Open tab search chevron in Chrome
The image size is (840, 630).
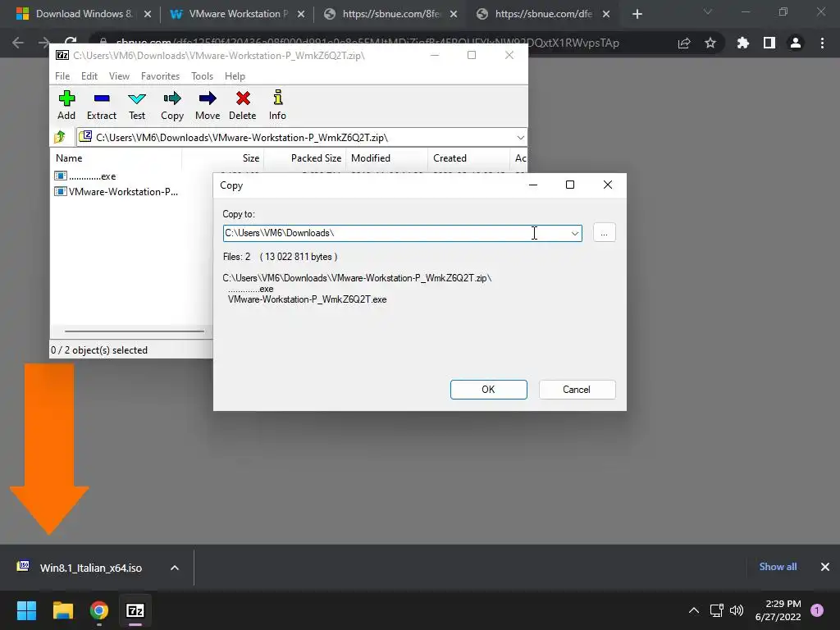[x=707, y=11]
